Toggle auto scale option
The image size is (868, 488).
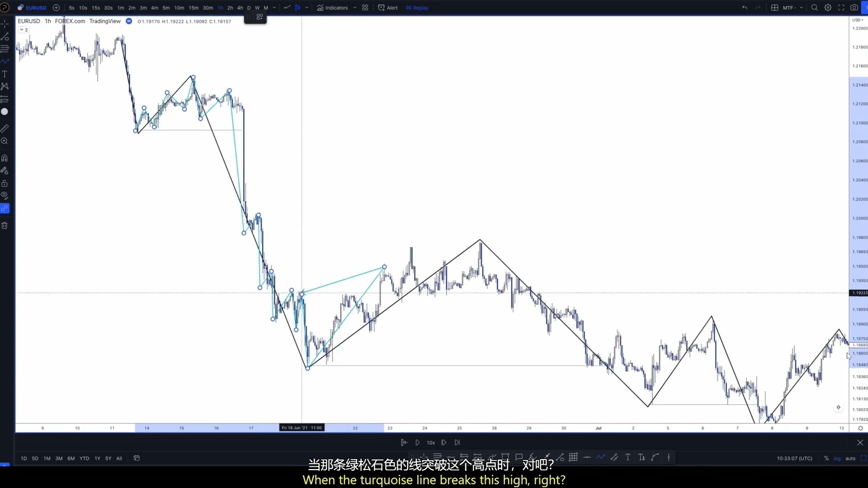[x=850, y=458]
